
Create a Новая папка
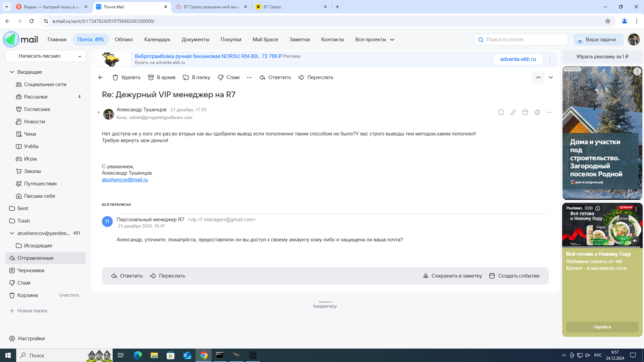click(28, 311)
